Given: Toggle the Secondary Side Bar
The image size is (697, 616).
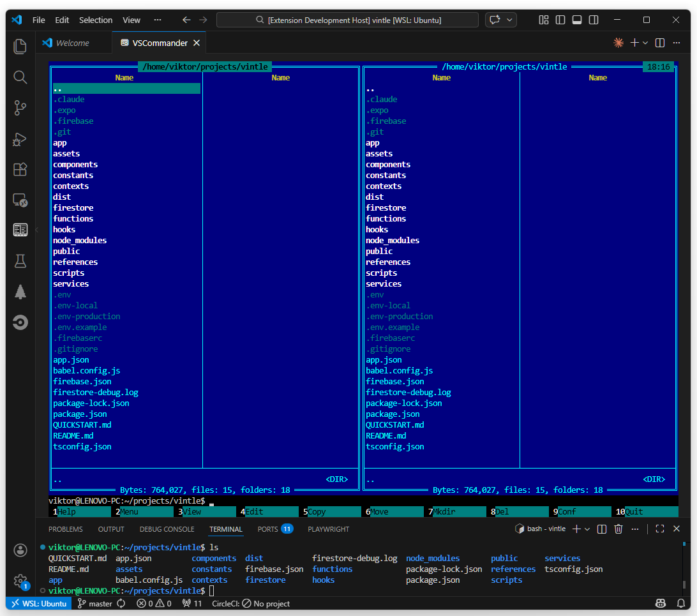Looking at the screenshot, I should [x=593, y=20].
